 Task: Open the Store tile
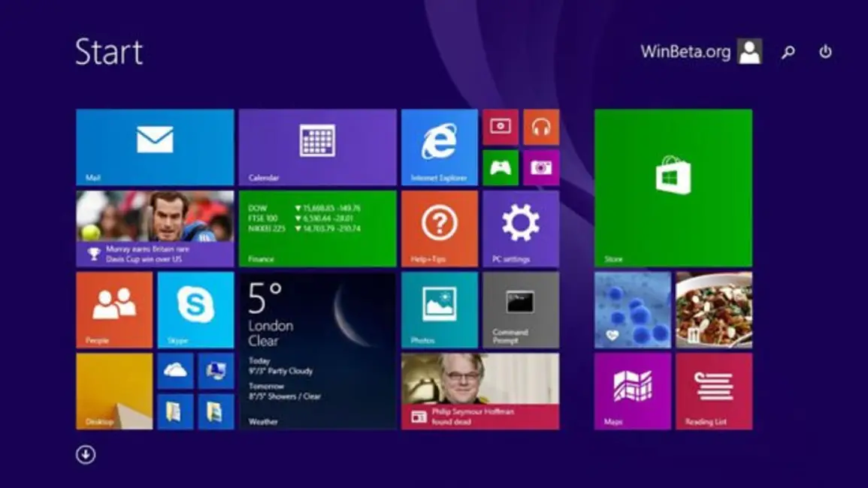[673, 188]
